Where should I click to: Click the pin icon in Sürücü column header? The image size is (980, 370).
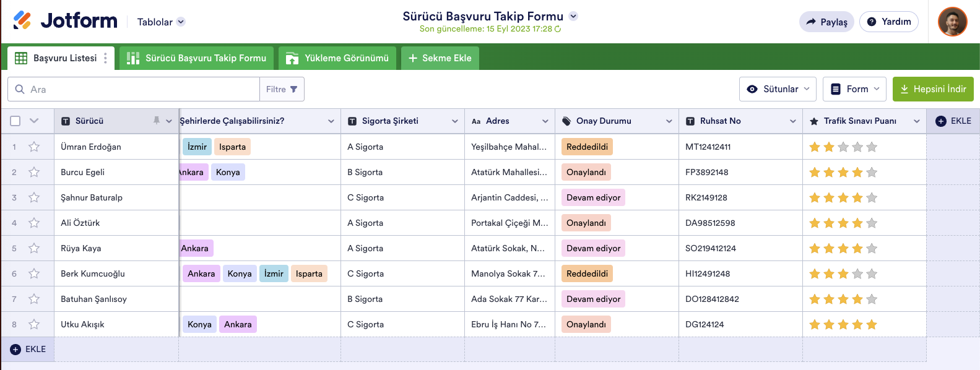[157, 121]
